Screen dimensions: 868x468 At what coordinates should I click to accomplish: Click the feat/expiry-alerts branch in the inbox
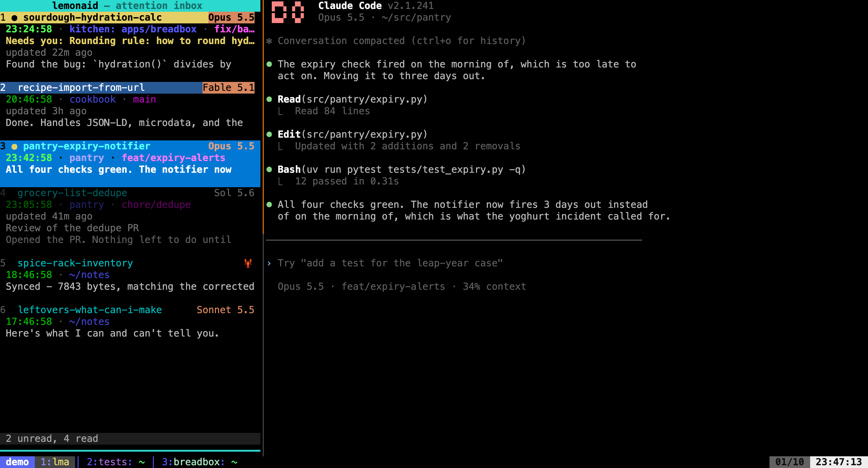click(174, 158)
